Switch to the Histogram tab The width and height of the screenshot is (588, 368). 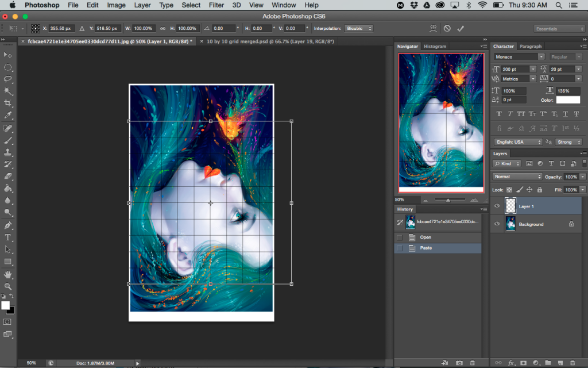(x=435, y=46)
